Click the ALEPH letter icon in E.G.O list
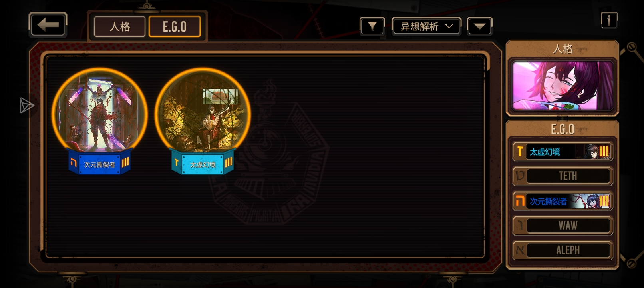The image size is (644, 288). pyautogui.click(x=520, y=250)
